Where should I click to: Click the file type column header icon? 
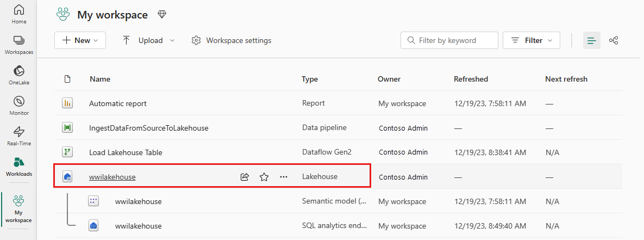click(67, 79)
